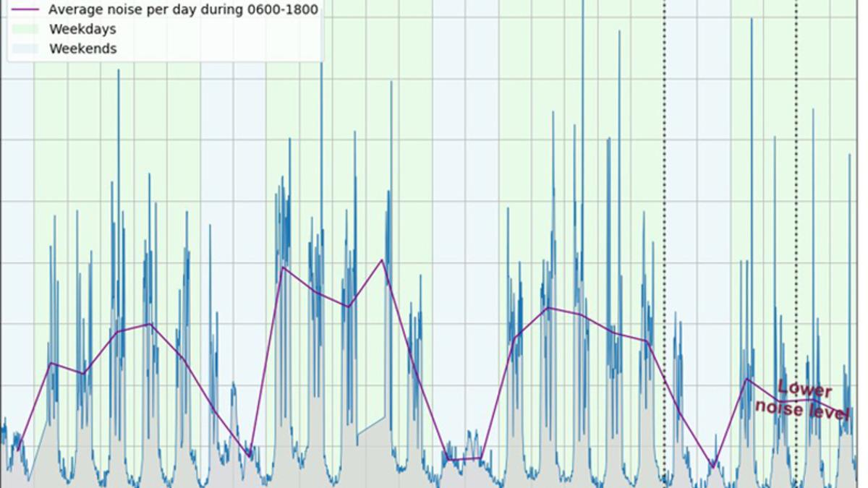Image resolution: width=868 pixels, height=488 pixels.
Task: Click the purple line's starting point at far left
Action: (18, 441)
